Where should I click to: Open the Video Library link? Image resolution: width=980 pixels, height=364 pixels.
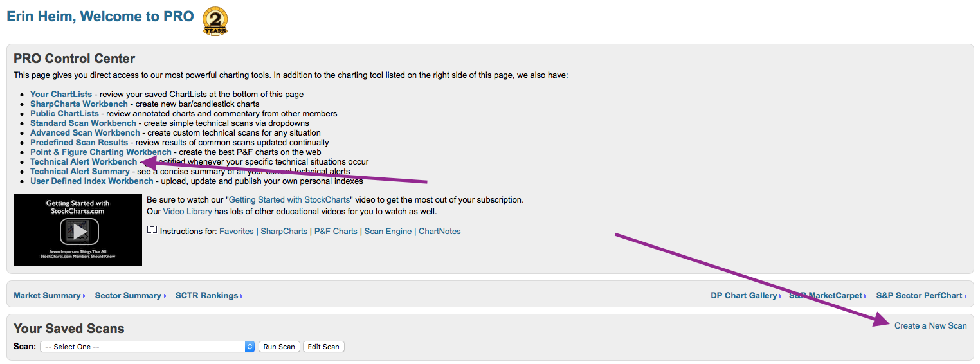click(188, 211)
